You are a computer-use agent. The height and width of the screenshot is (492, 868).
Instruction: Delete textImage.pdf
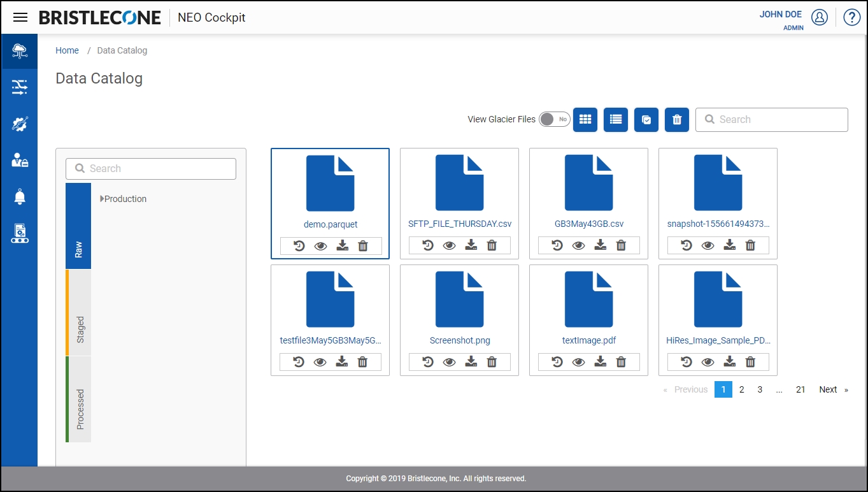pyautogui.click(x=621, y=362)
